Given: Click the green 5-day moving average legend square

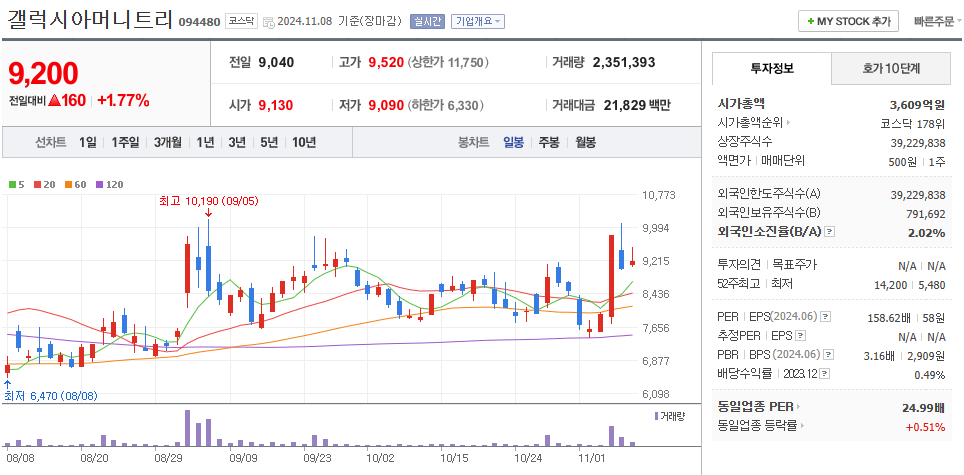Looking at the screenshot, I should pos(12,184).
